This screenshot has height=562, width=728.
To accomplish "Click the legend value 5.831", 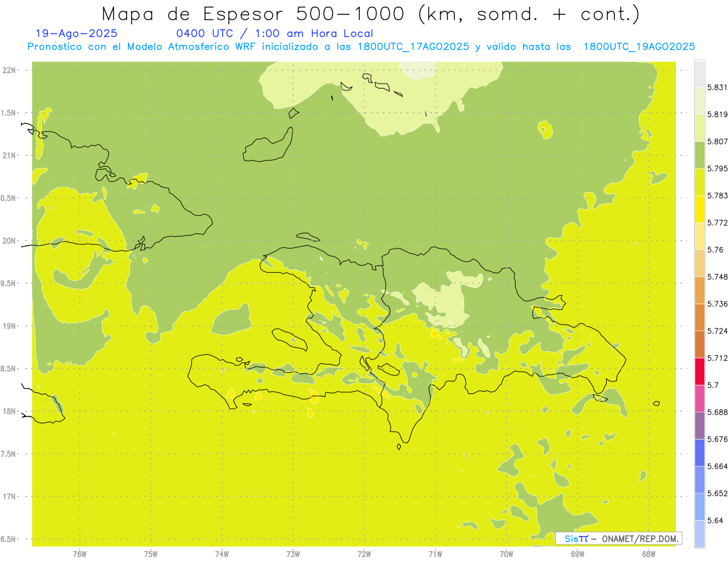I will 716,87.
